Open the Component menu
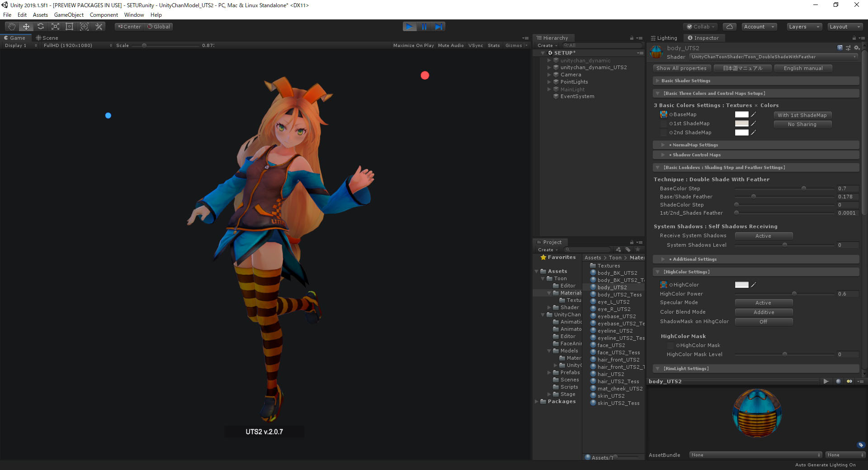The image size is (868, 470). point(104,15)
